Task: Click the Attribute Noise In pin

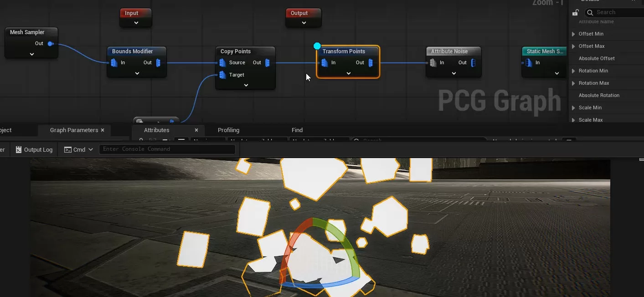Action: (433, 62)
